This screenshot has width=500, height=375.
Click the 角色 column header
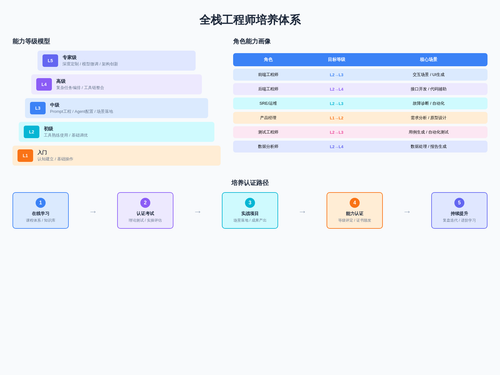(268, 59)
